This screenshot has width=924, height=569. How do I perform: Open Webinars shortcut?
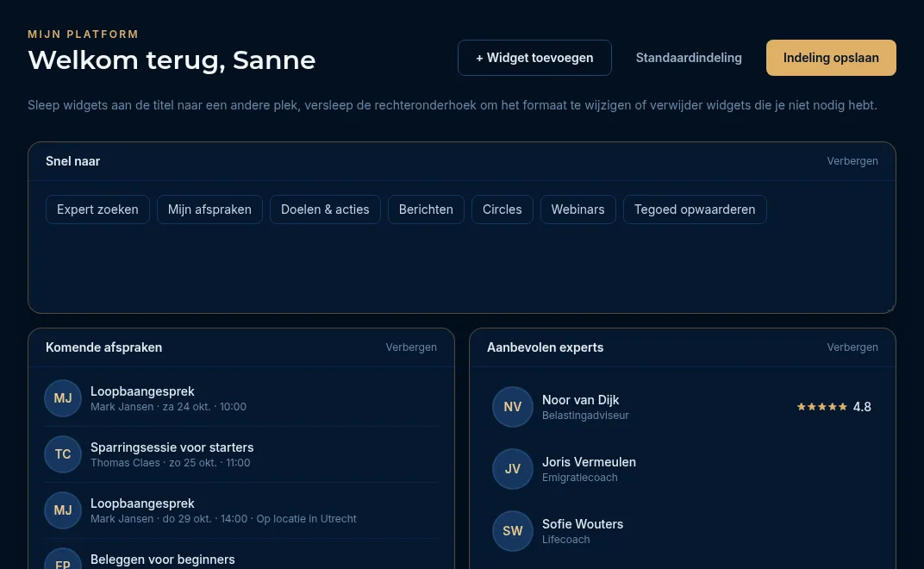pyautogui.click(x=578, y=209)
